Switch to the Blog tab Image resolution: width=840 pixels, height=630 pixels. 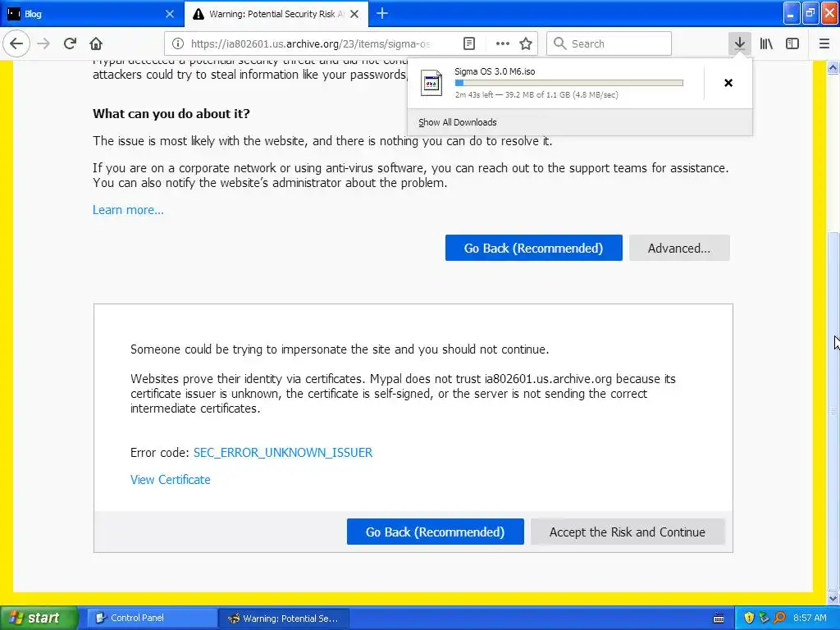tap(92, 14)
